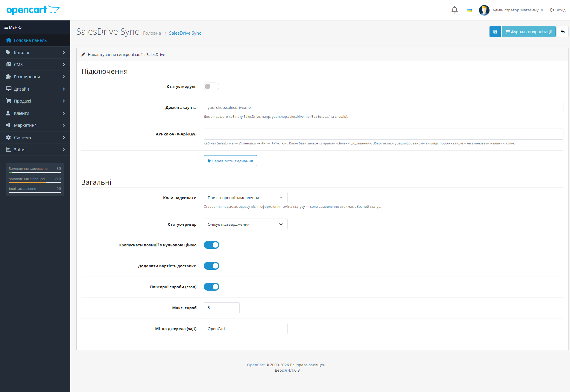Focus the Домен акаунта input field

point(383,107)
